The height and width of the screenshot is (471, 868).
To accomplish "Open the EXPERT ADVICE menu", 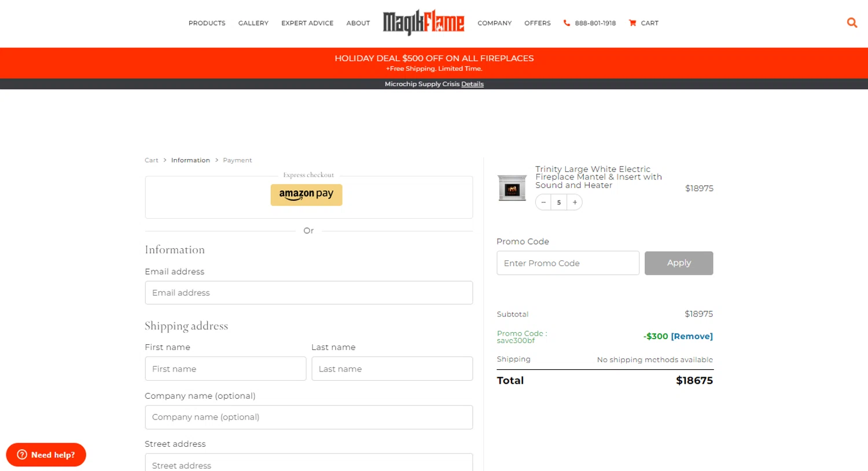I will (x=307, y=23).
